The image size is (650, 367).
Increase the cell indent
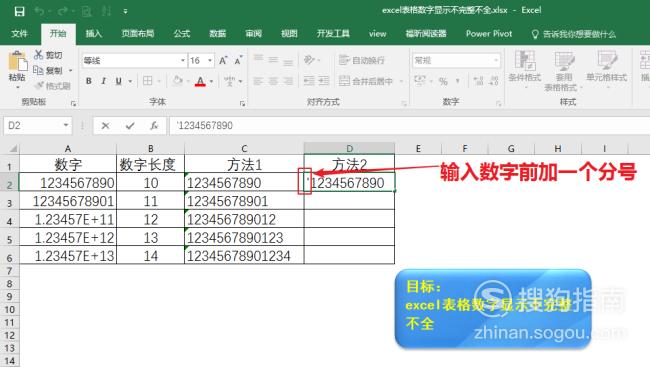324,81
